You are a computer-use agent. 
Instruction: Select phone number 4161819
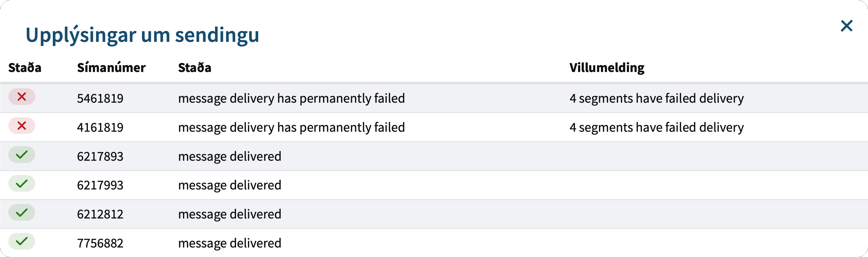click(x=100, y=127)
